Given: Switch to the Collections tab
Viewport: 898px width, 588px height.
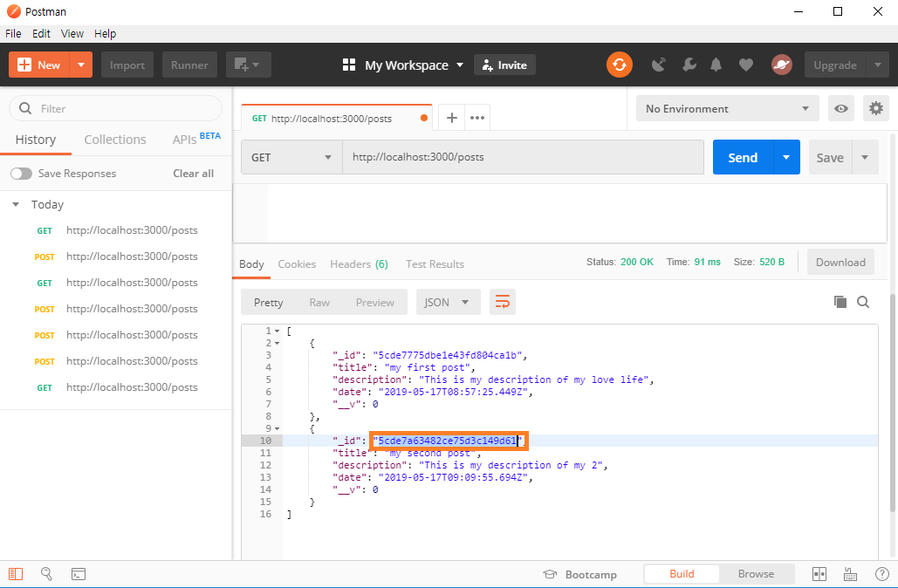Looking at the screenshot, I should point(115,139).
